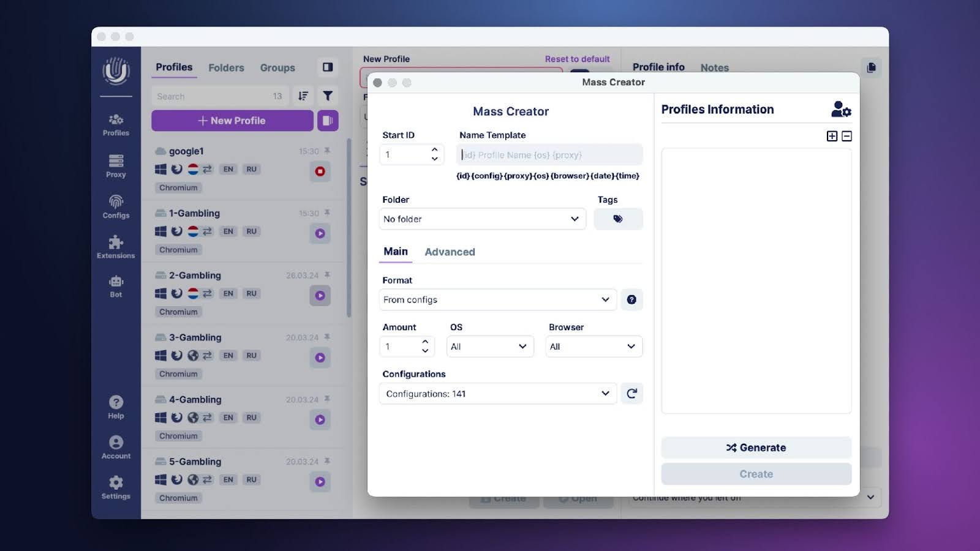Open the Configs fingerprint section

point(115,206)
